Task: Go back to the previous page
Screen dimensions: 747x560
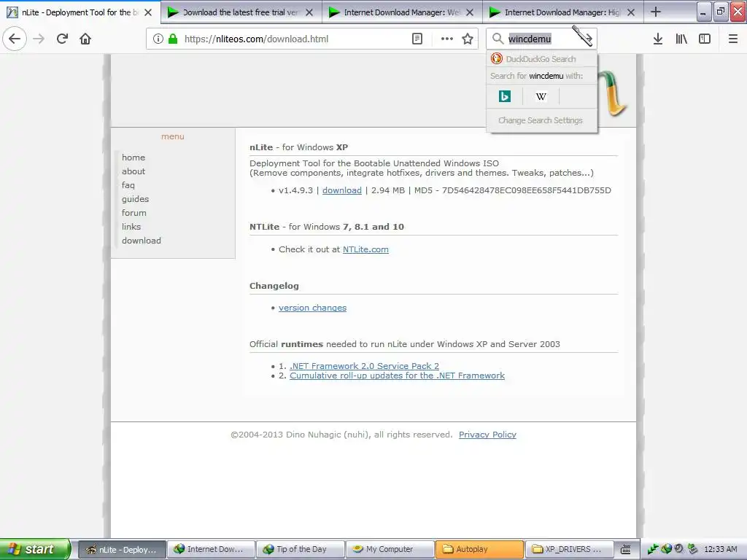Action: (x=15, y=39)
